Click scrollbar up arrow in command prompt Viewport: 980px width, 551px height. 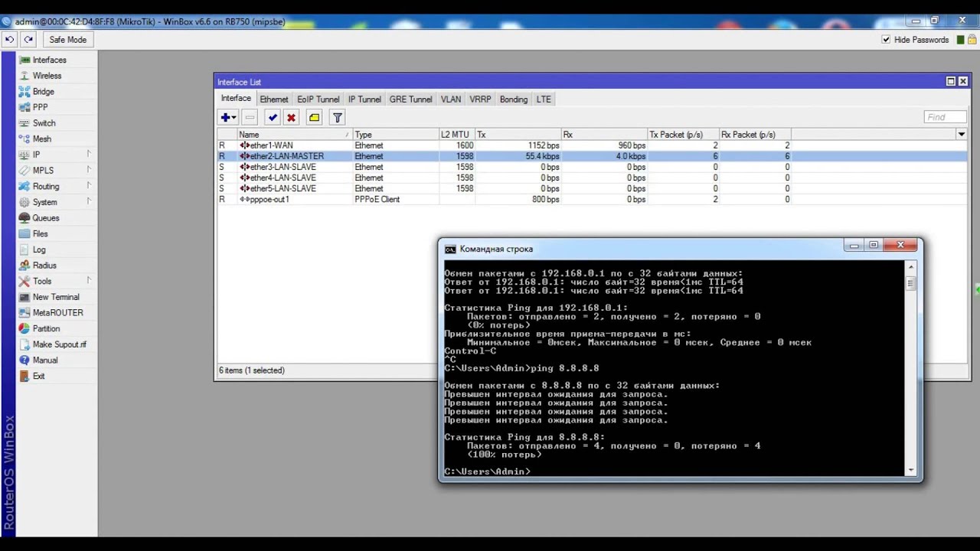[x=910, y=267]
